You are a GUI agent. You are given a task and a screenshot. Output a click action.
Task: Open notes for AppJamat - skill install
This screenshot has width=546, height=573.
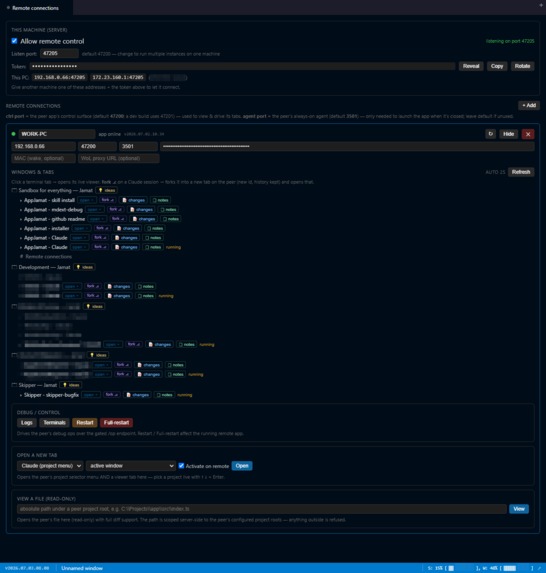tap(160, 200)
